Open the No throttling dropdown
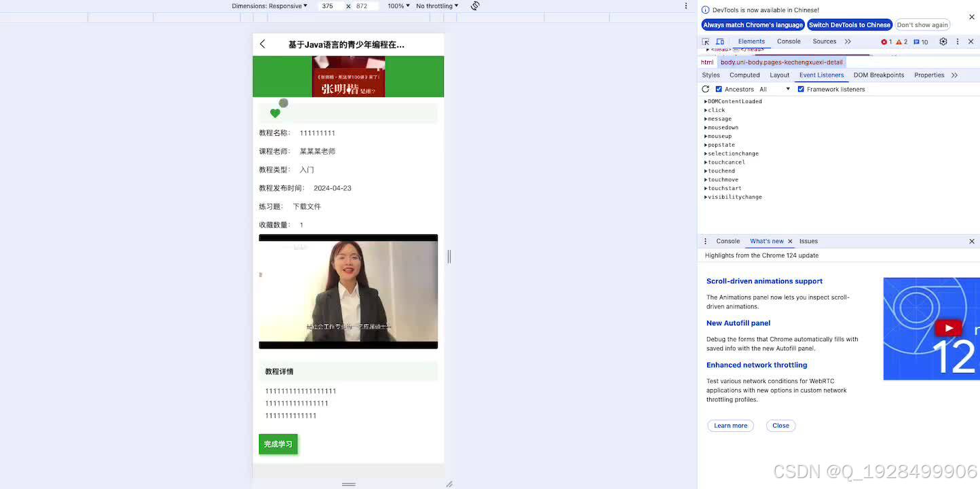 tap(437, 6)
